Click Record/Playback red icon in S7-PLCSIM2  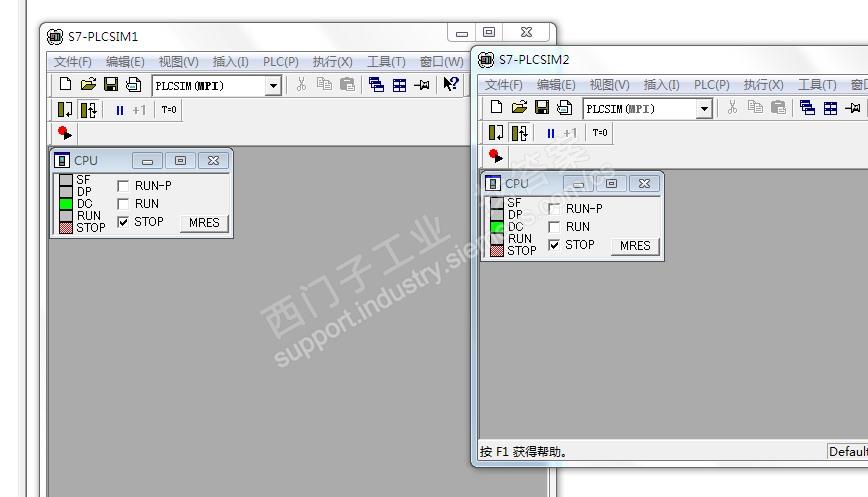point(495,156)
